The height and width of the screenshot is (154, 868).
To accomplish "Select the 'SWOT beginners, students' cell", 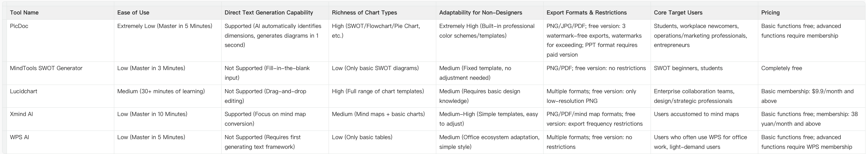I will [688, 68].
